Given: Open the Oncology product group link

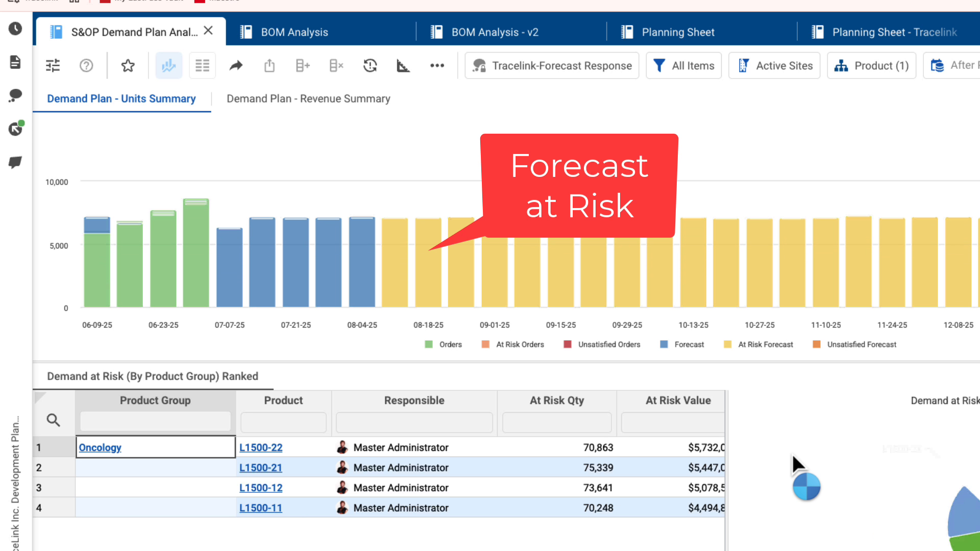Looking at the screenshot, I should pyautogui.click(x=100, y=447).
